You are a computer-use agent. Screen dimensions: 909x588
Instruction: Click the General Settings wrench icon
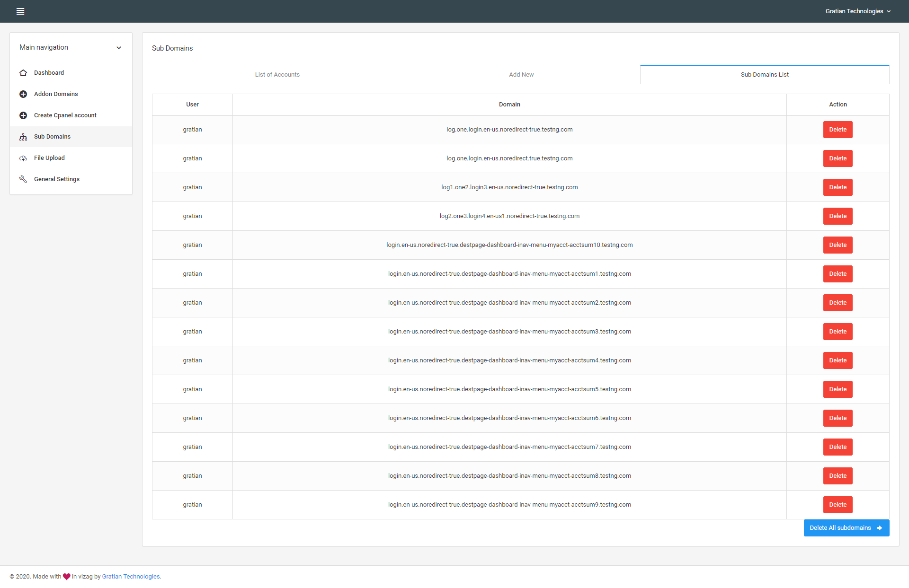[23, 179]
